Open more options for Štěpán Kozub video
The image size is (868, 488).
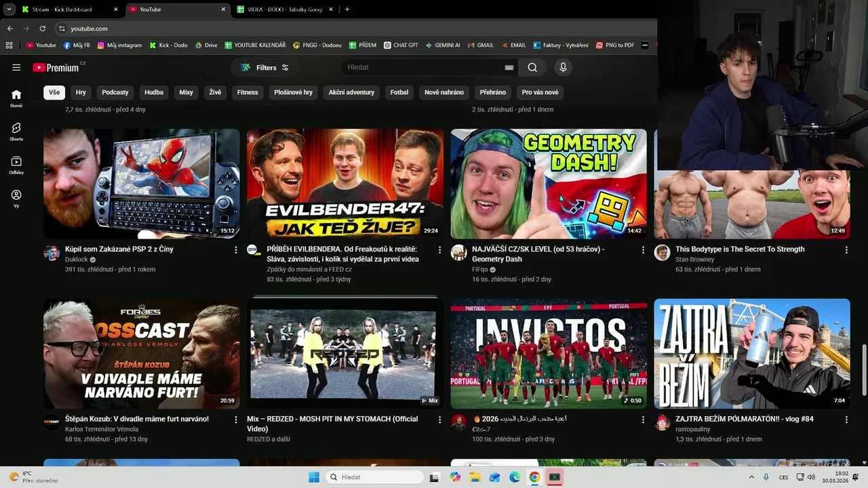pyautogui.click(x=235, y=420)
